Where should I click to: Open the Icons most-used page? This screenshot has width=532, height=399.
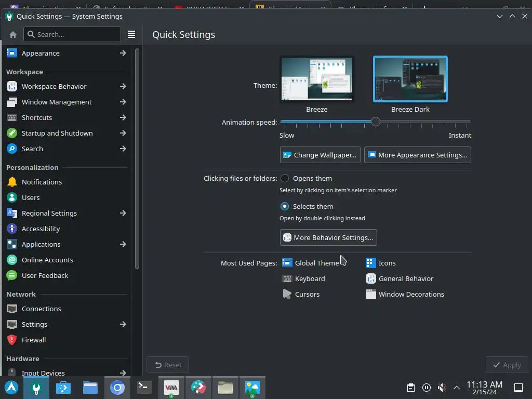(381, 263)
